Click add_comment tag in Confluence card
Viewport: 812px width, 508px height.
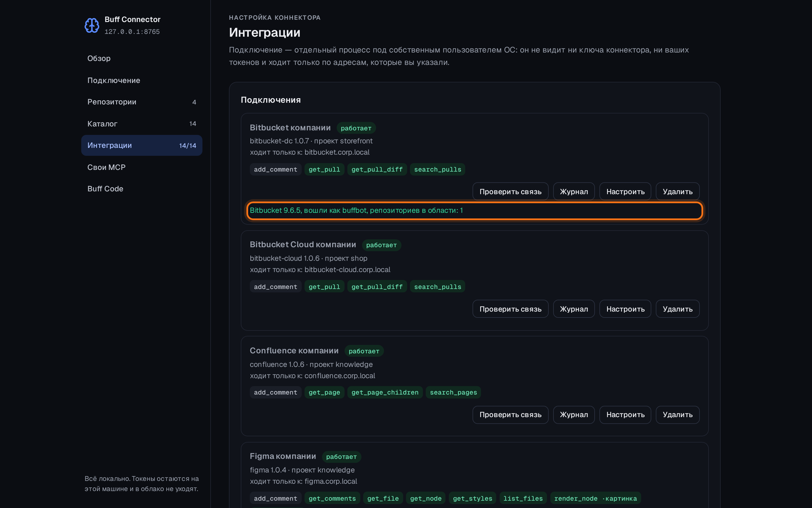275,392
